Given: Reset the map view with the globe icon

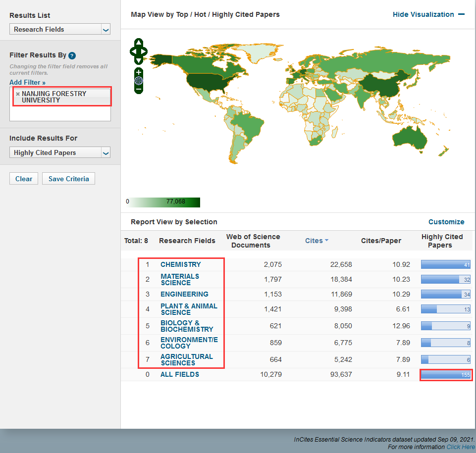Looking at the screenshot, I should 138,81.
